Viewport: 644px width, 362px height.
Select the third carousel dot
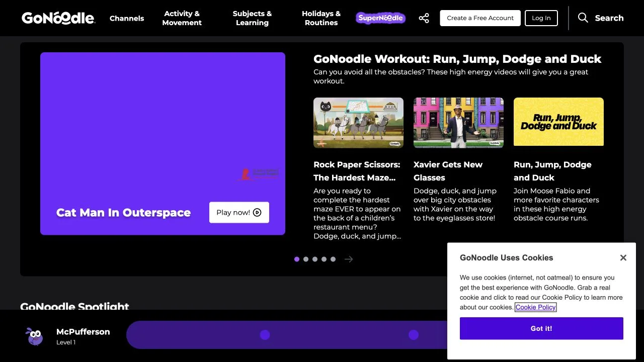pos(315,259)
